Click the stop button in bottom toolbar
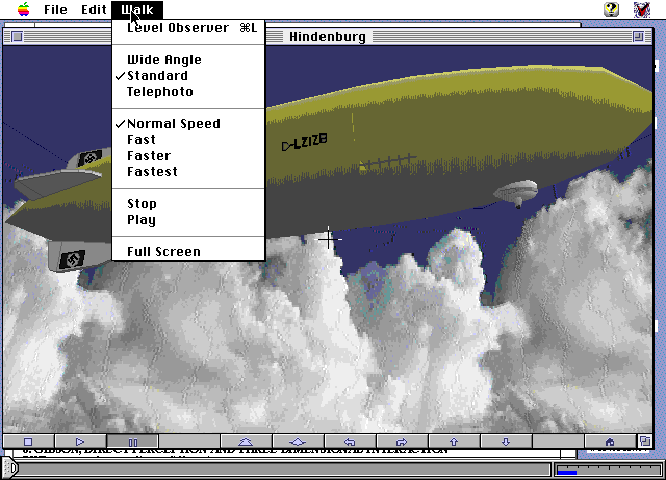666x480 pixels. pyautogui.click(x=28, y=441)
